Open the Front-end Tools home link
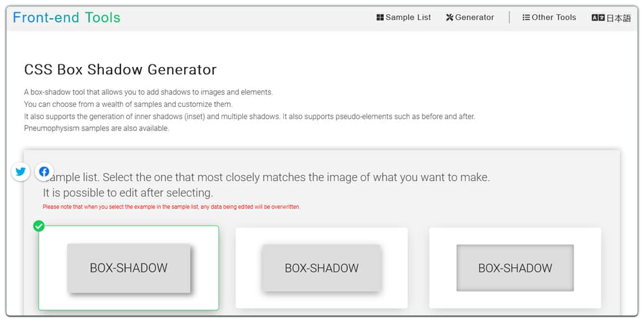The image size is (644, 322). click(x=66, y=17)
